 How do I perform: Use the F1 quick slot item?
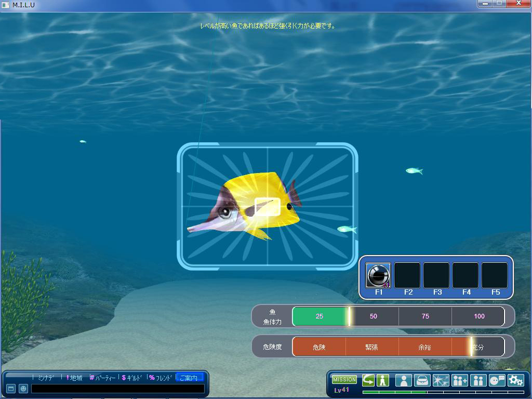(x=378, y=275)
